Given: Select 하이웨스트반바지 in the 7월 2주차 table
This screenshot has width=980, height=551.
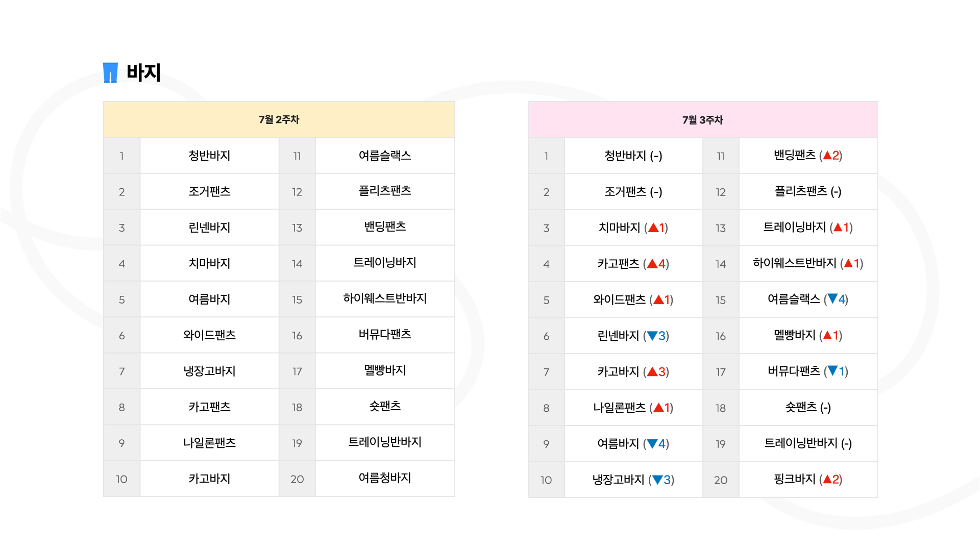Looking at the screenshot, I should (x=385, y=298).
